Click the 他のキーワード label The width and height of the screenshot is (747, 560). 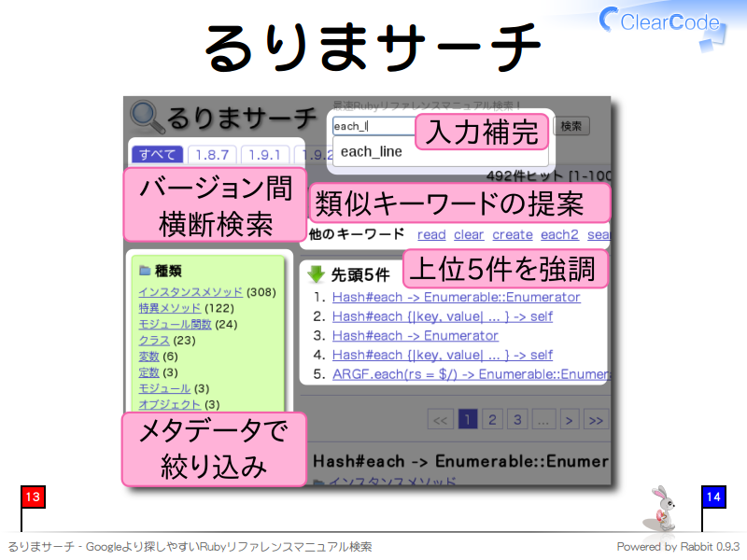pos(357,234)
